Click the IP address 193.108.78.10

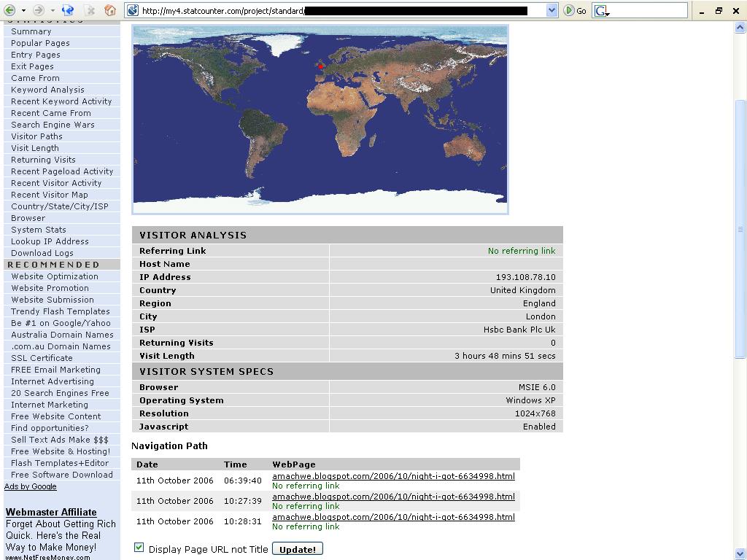[525, 277]
